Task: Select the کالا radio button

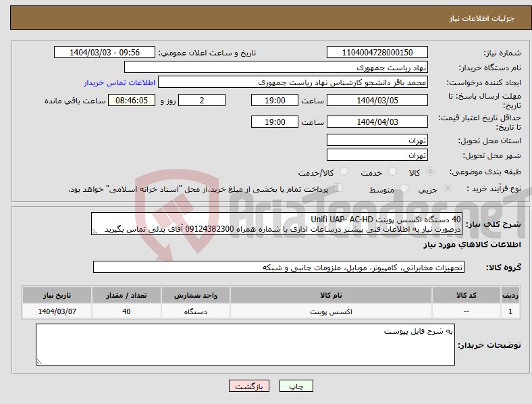Action: [x=430, y=172]
